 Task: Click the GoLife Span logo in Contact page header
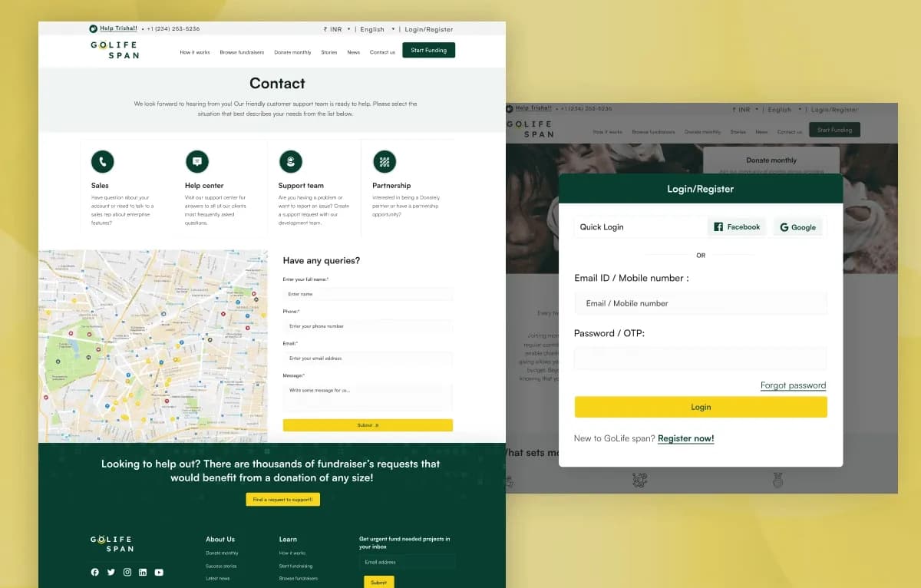(114, 50)
